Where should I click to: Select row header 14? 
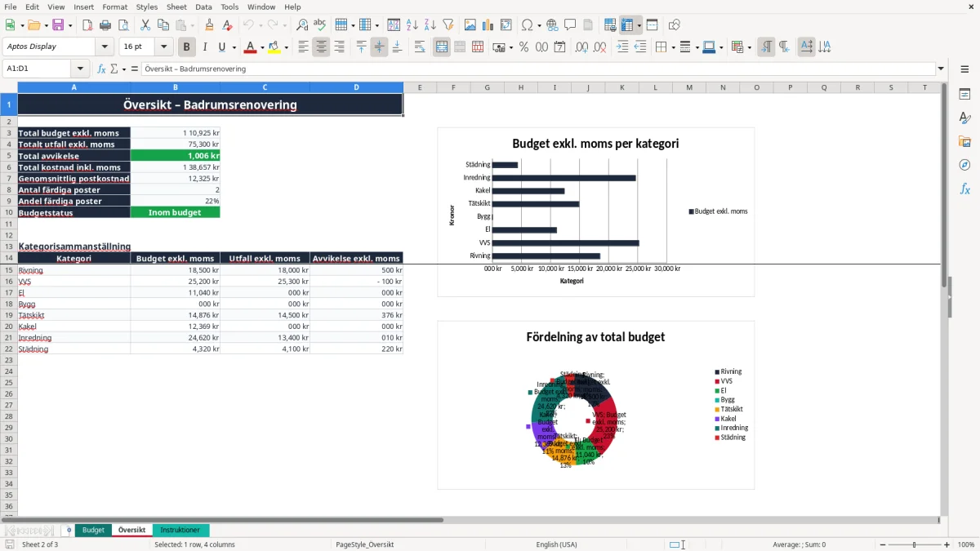(x=9, y=258)
